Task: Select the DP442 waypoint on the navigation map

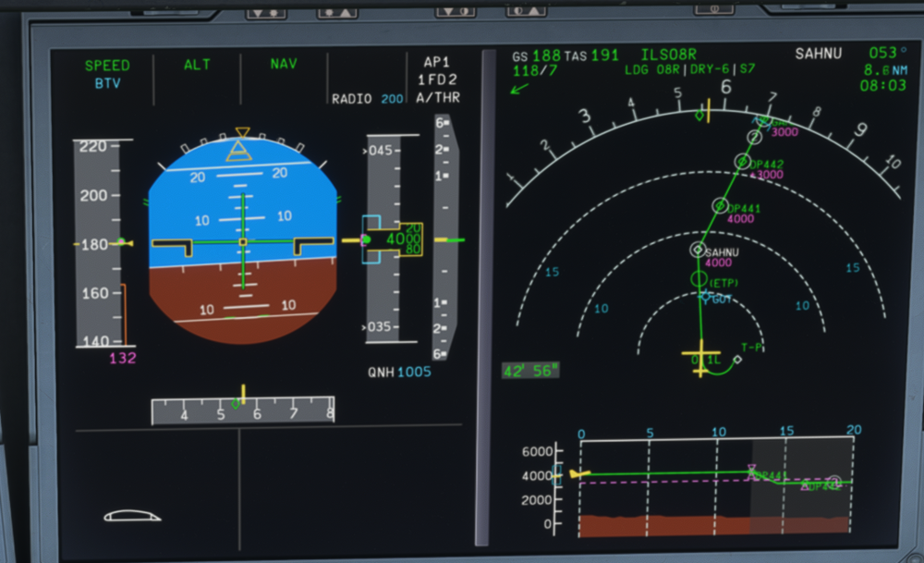Action: (x=743, y=162)
